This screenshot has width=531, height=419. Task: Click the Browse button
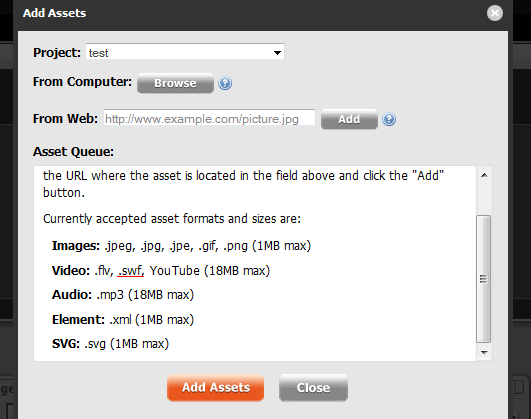tap(175, 83)
